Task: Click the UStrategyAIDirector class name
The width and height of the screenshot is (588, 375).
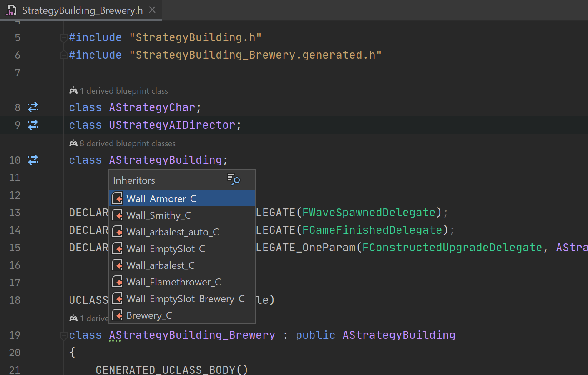Action: [172, 125]
